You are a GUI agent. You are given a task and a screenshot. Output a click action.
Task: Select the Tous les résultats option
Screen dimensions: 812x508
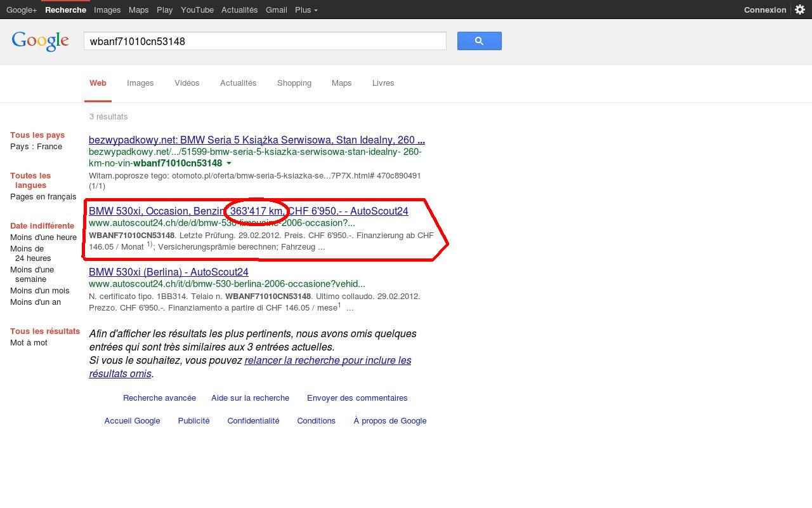coord(45,331)
